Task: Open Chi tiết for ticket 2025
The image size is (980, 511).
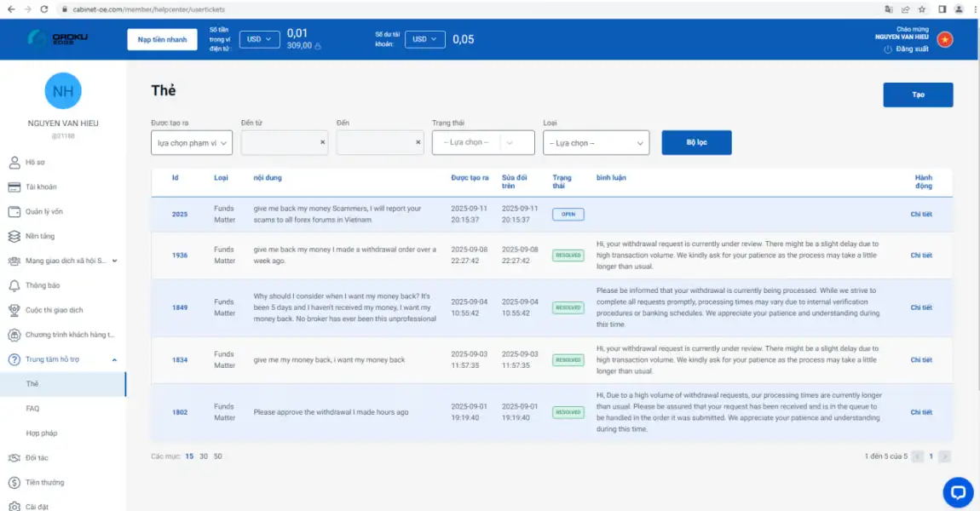Action: click(921, 215)
